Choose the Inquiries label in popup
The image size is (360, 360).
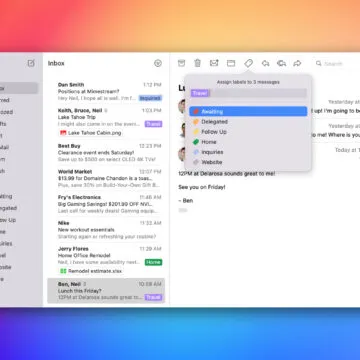pos(248,152)
